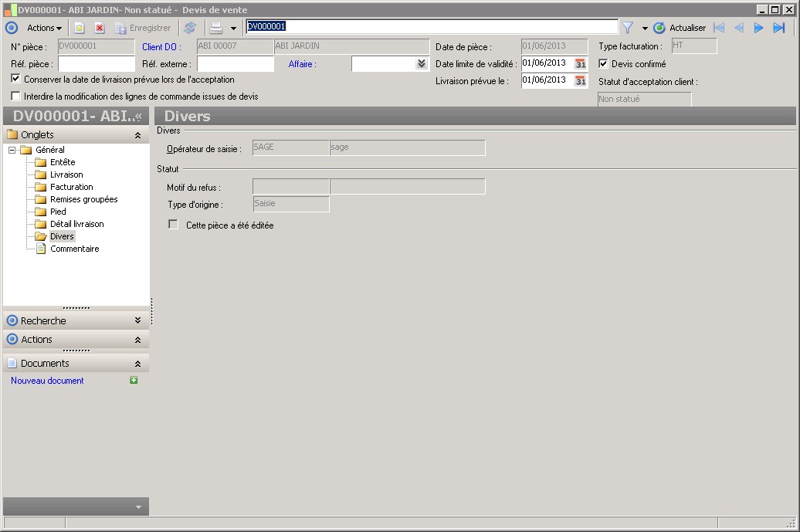Click the filter funnel icon
The image size is (800, 532).
[628, 28]
